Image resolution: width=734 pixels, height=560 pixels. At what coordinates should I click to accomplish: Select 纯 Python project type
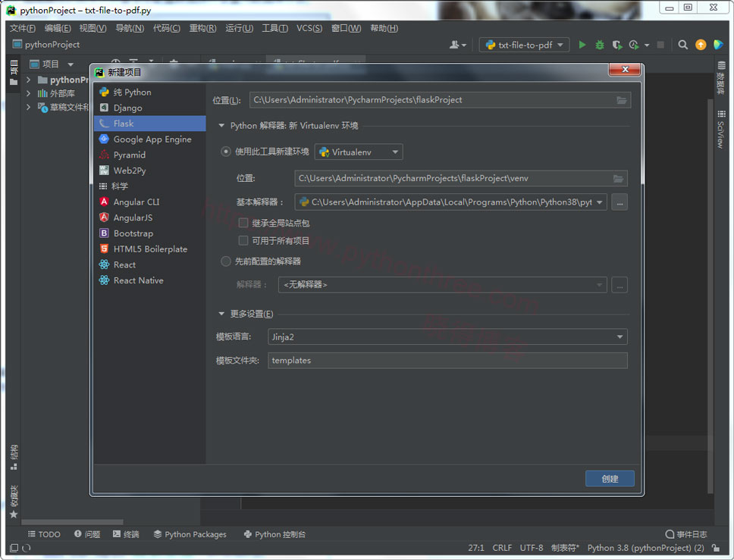(x=150, y=92)
